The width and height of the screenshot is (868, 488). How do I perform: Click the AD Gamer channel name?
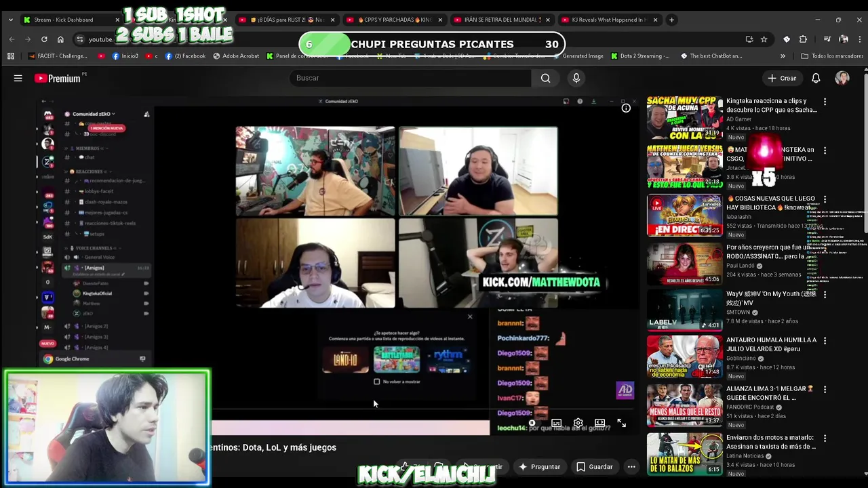(x=739, y=119)
